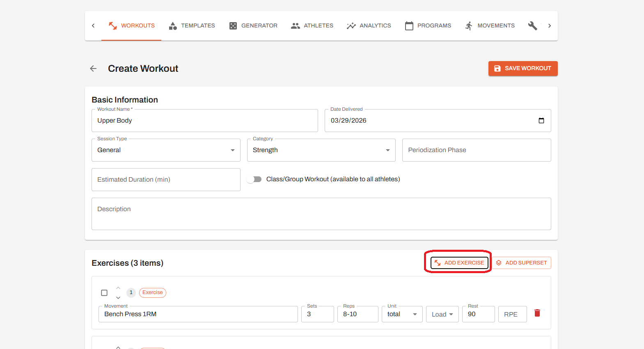This screenshot has height=349, width=644.
Task: Delete the Bench Press 1RM exercise
Action: 537,313
